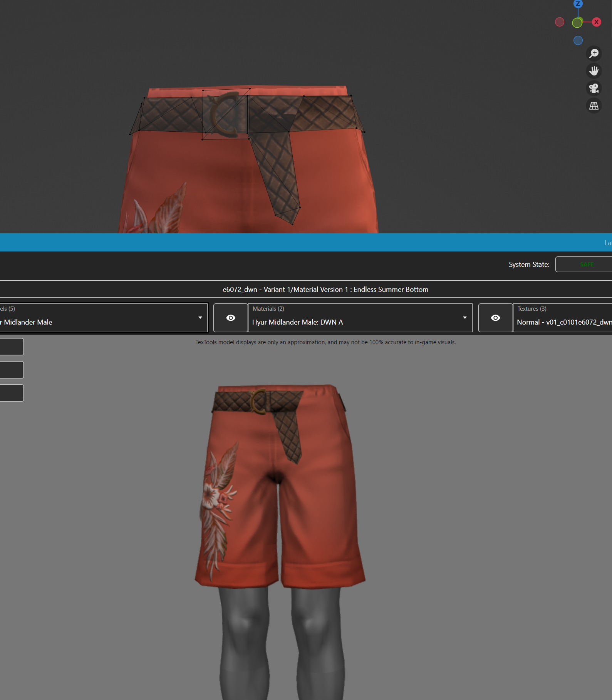Click the hand pan icon in the viewport
The height and width of the screenshot is (700, 612).
[594, 71]
